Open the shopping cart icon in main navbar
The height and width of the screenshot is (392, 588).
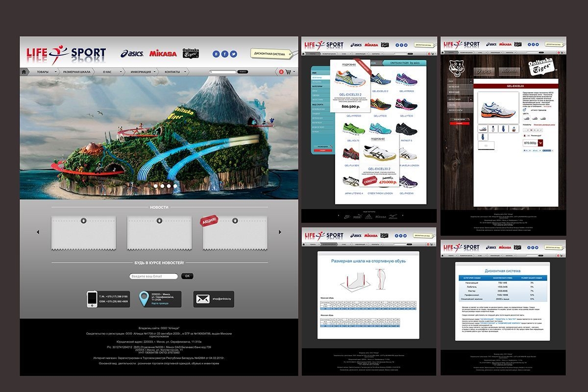pos(288,72)
